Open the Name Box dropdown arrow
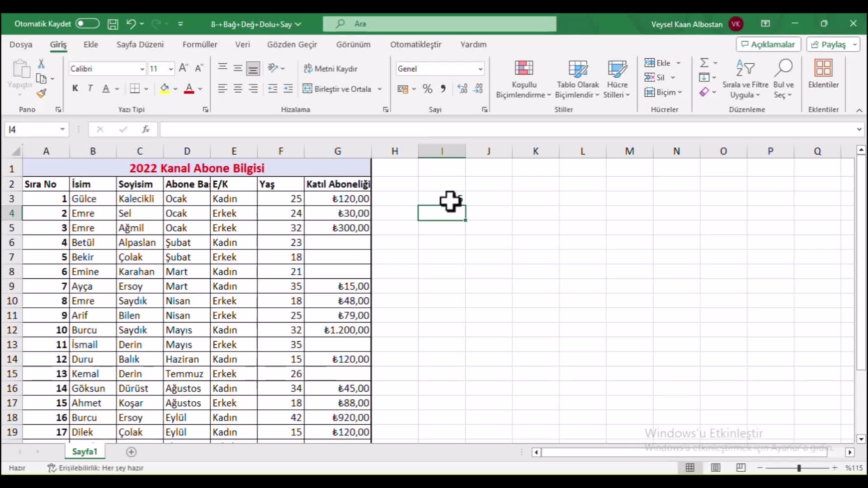 click(x=62, y=129)
